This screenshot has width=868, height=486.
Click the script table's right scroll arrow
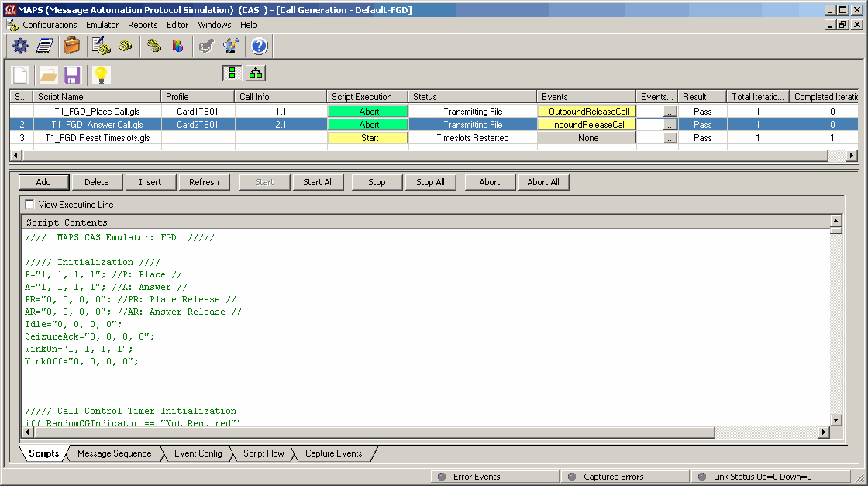pos(852,156)
